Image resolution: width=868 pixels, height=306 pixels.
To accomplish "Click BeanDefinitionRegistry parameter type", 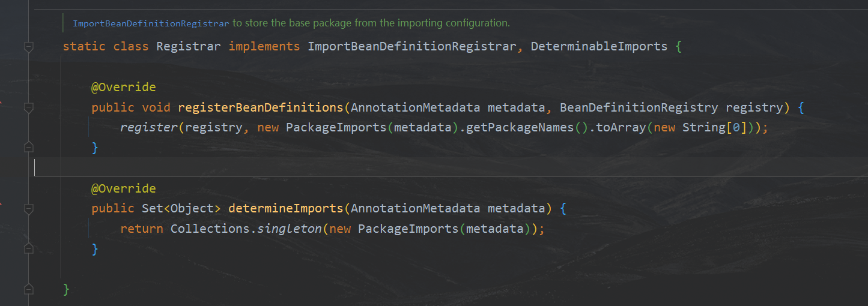I will (639, 107).
